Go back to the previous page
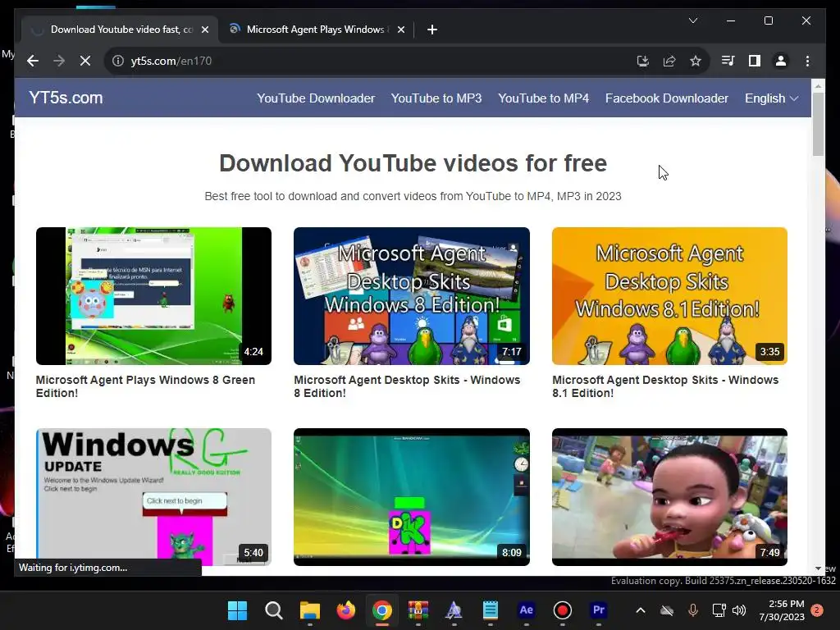The width and height of the screenshot is (840, 630). coord(33,61)
